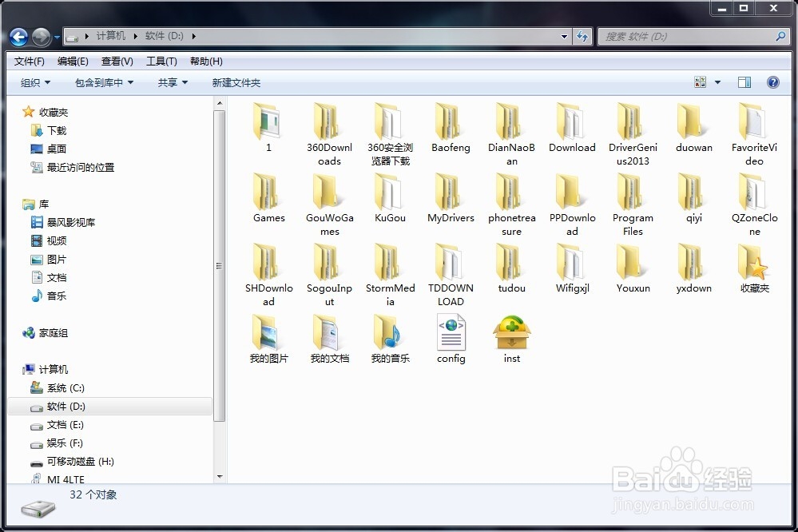Select the Download folder icon
The width and height of the screenshot is (798, 532).
point(572,122)
